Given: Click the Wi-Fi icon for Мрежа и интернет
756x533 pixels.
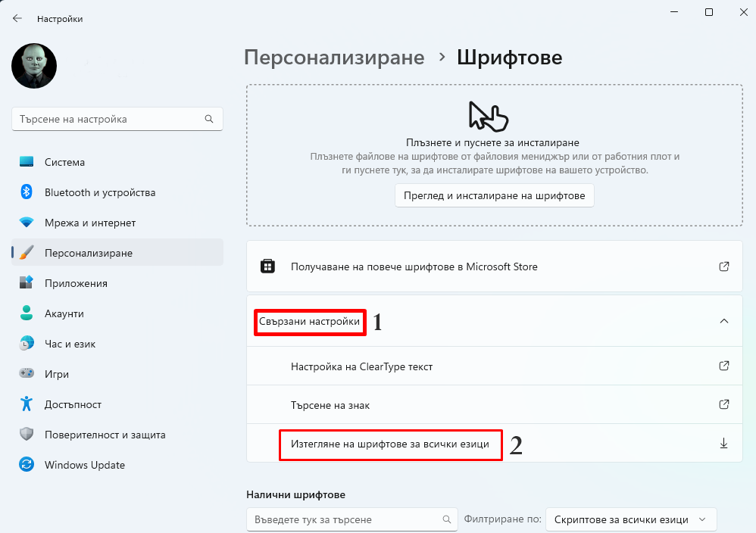Looking at the screenshot, I should coord(27,222).
